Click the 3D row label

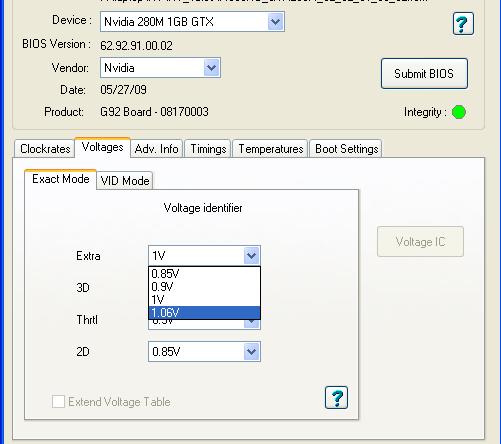coord(83,287)
